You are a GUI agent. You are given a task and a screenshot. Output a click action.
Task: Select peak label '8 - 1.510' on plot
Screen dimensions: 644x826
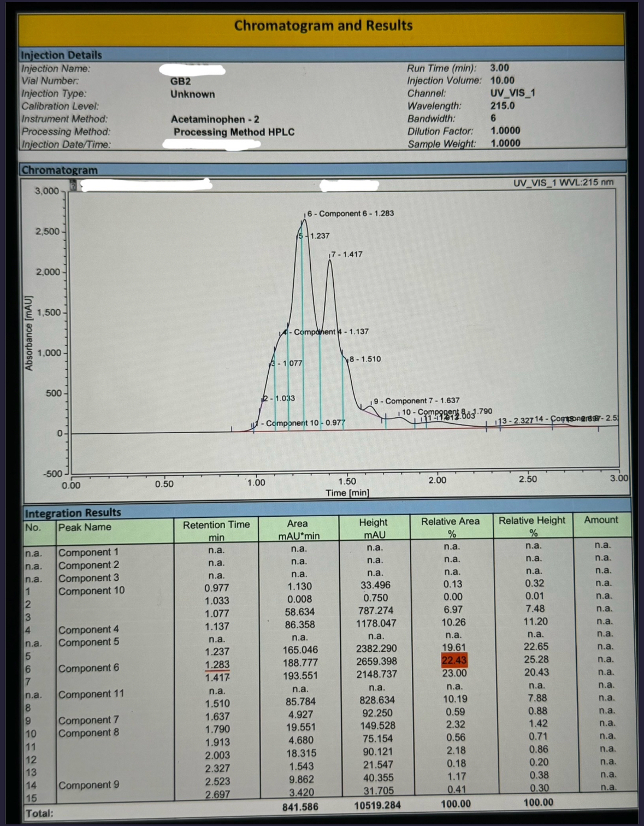(365, 359)
